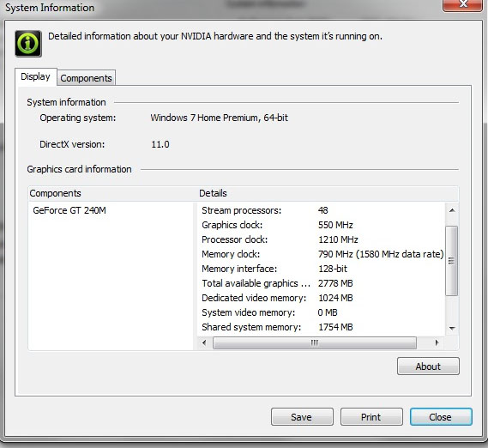Switch to the Components tab
This screenshot has width=488, height=448.
coord(87,78)
